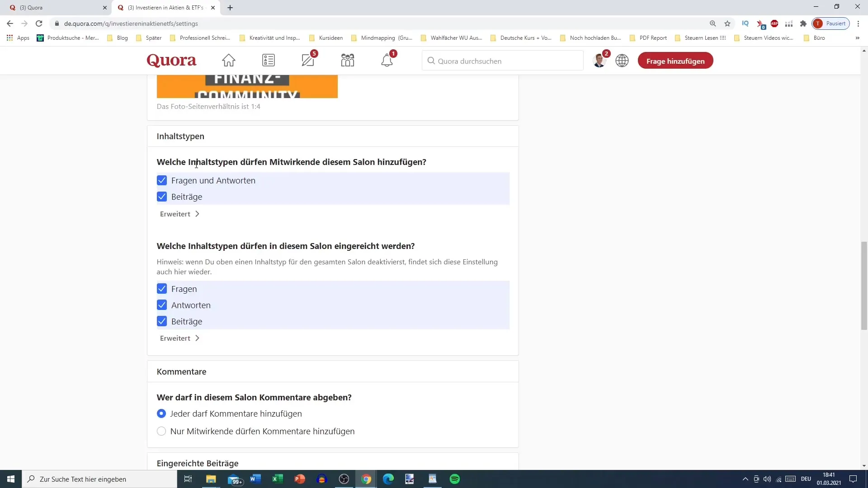868x488 pixels.
Task: Click the Windows taskbar search box
Action: point(99,479)
